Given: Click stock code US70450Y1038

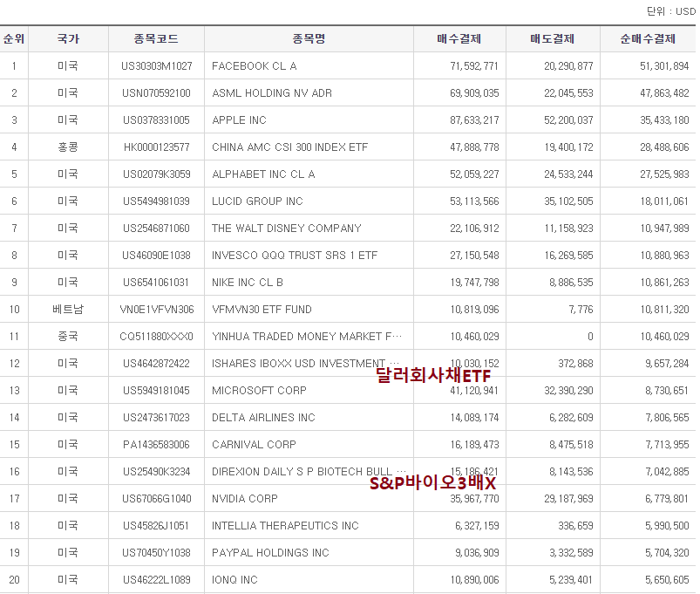Looking at the screenshot, I should pos(156,552).
